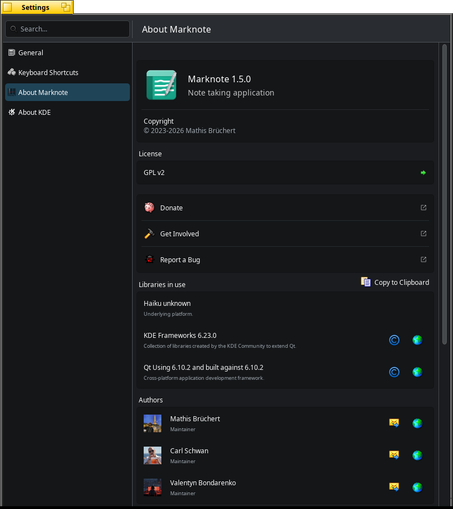Open the Get Involved link
The width and height of the screenshot is (453, 509).
[285, 234]
